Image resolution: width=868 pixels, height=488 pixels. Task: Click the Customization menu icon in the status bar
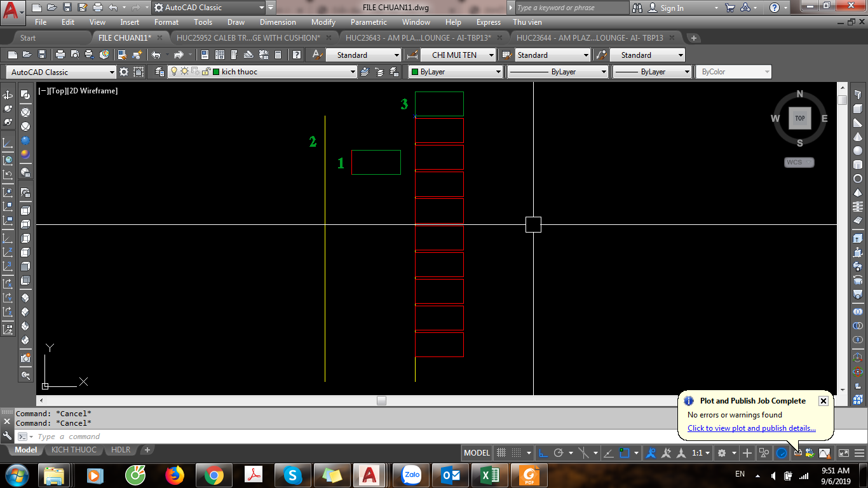point(860,453)
